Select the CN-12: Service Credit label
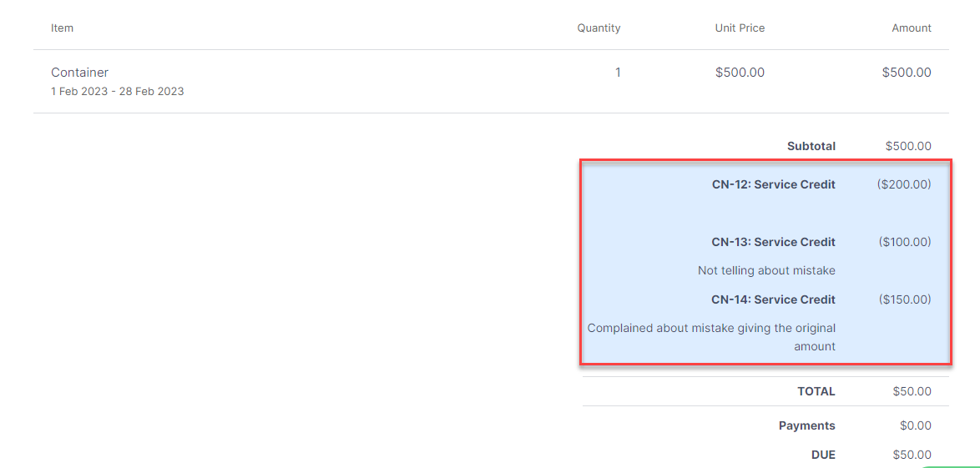The image size is (980, 468). 773,185
